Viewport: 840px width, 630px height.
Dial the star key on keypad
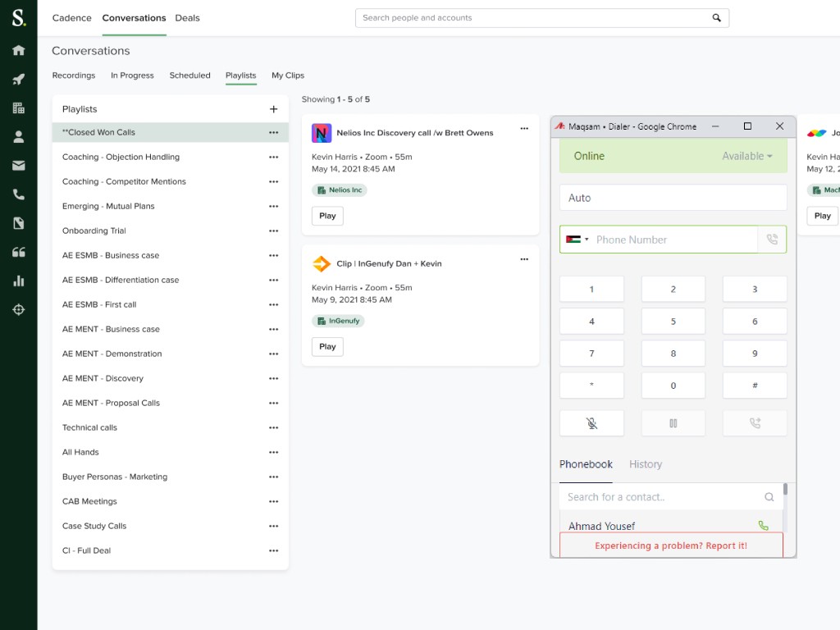[x=591, y=386]
